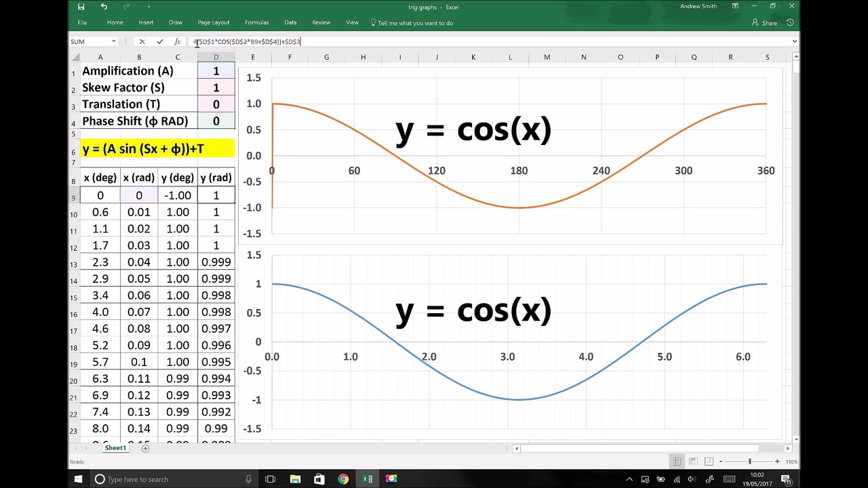Undo the last action
Viewport: 868px width, 488px height.
[104, 7]
